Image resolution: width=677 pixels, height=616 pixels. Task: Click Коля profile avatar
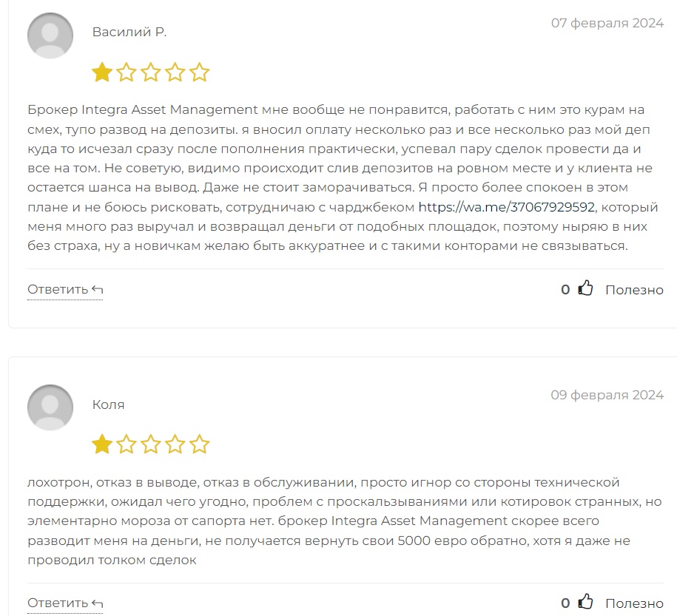click(x=50, y=407)
